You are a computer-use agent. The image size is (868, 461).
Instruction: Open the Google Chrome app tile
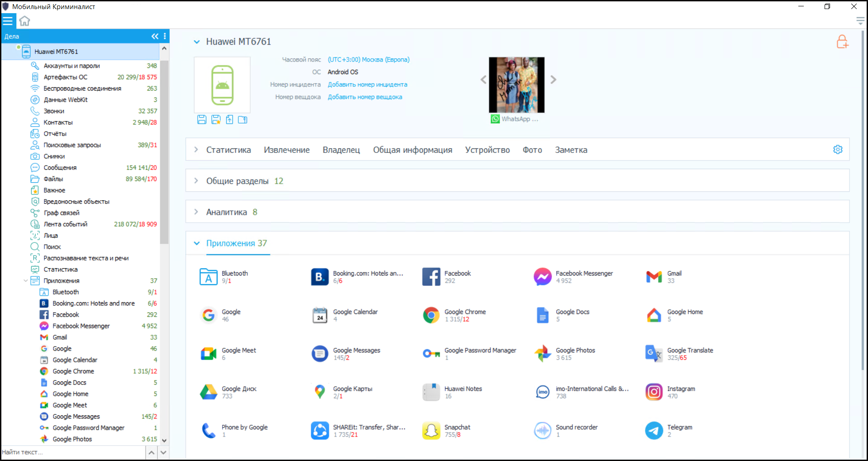click(454, 315)
